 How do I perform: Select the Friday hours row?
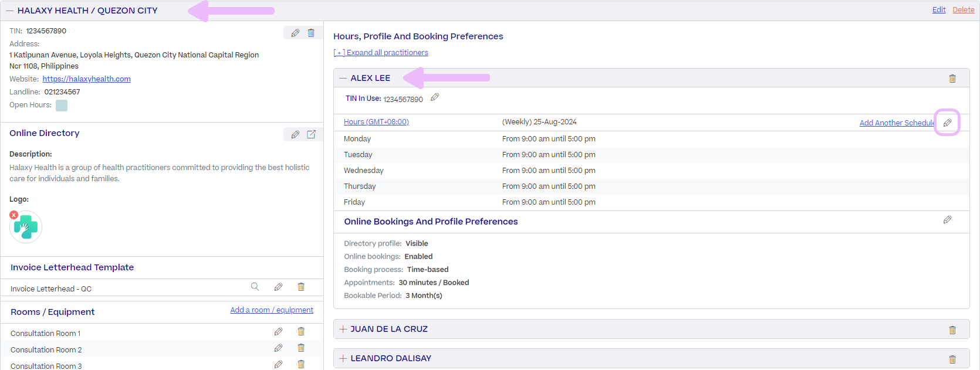coord(651,202)
